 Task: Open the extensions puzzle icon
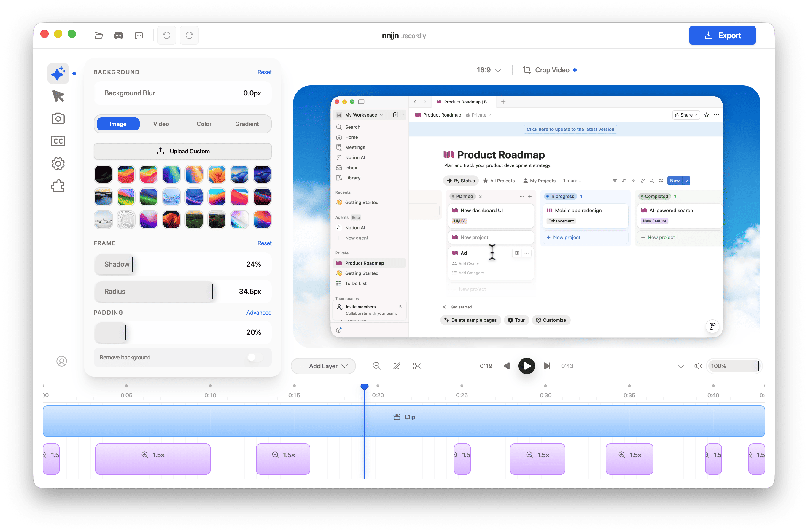pyautogui.click(x=58, y=186)
